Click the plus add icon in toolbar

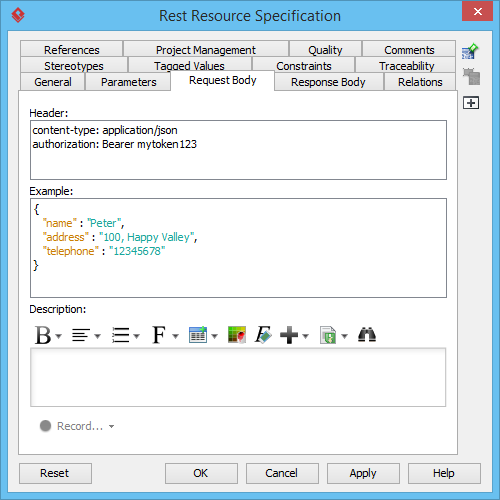click(x=289, y=335)
